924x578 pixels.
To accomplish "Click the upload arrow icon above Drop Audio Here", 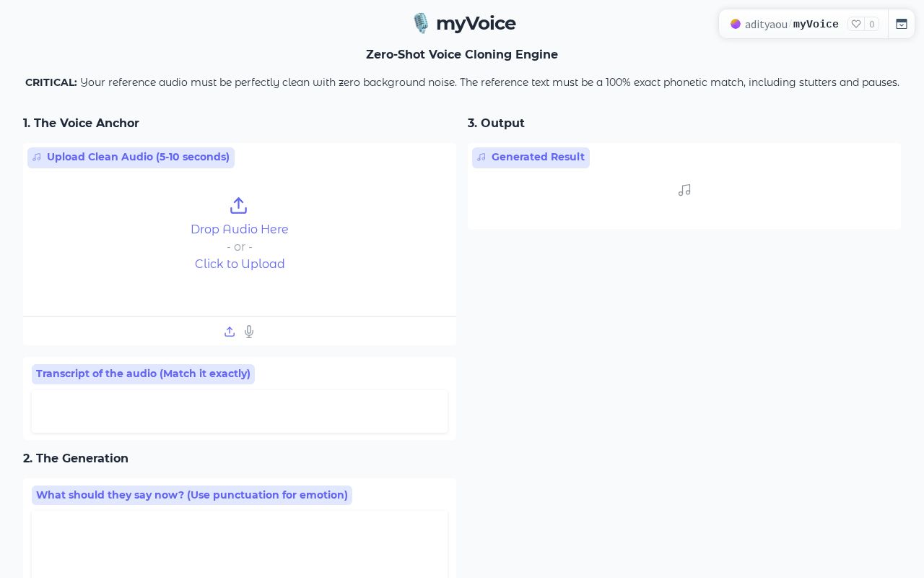I will (239, 206).
